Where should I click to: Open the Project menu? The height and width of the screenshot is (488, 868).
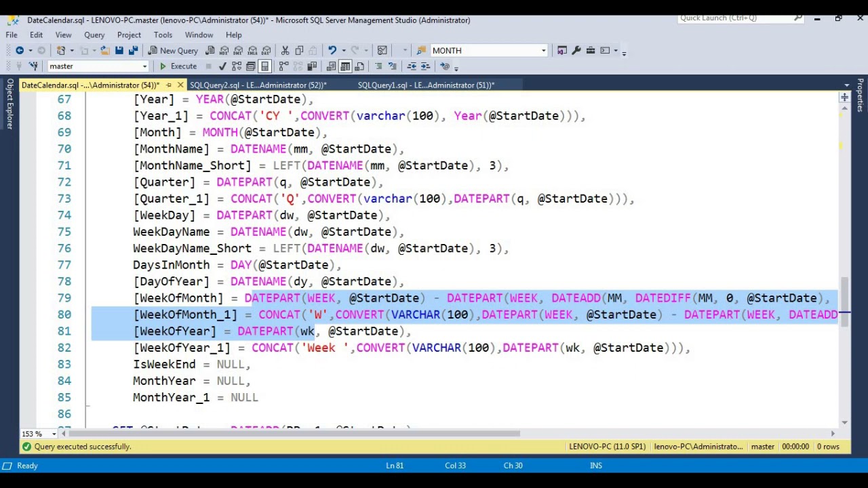[x=129, y=35]
